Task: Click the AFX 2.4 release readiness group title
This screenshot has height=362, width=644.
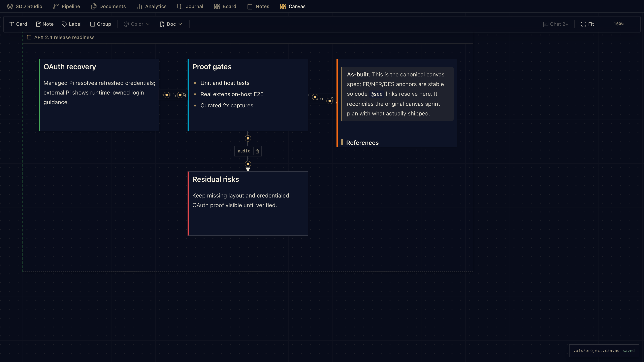Action: tap(64, 37)
